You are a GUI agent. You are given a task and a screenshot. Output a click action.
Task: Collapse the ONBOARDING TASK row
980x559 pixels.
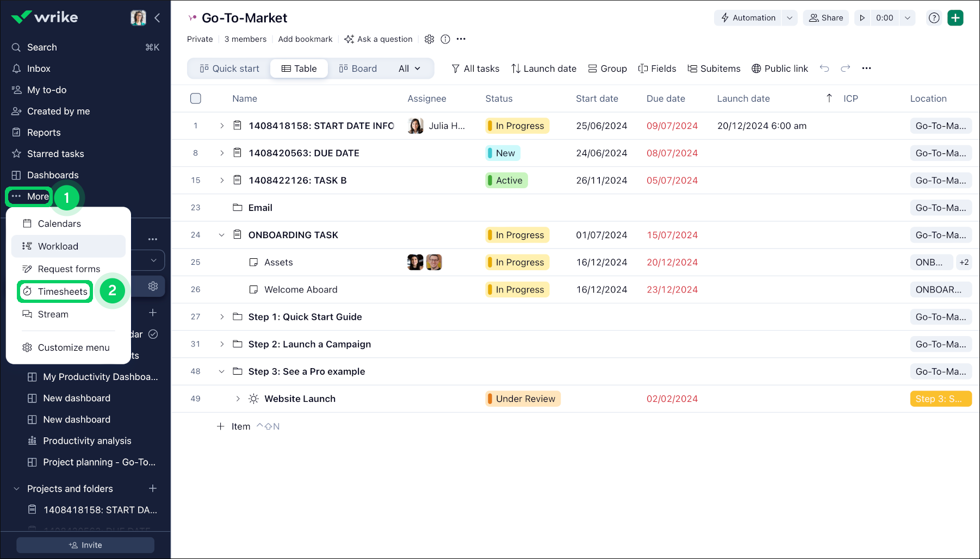point(222,235)
